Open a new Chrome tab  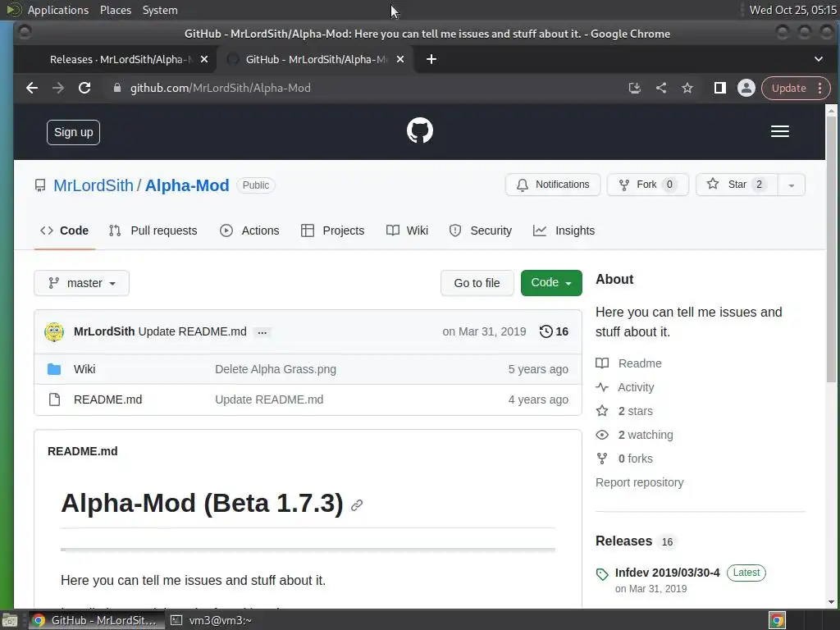(x=431, y=59)
